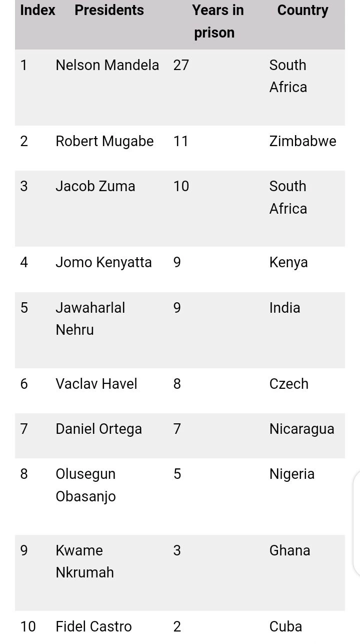The width and height of the screenshot is (360, 644).
Task: Click the 27 years value for Mandela
Action: point(181,65)
